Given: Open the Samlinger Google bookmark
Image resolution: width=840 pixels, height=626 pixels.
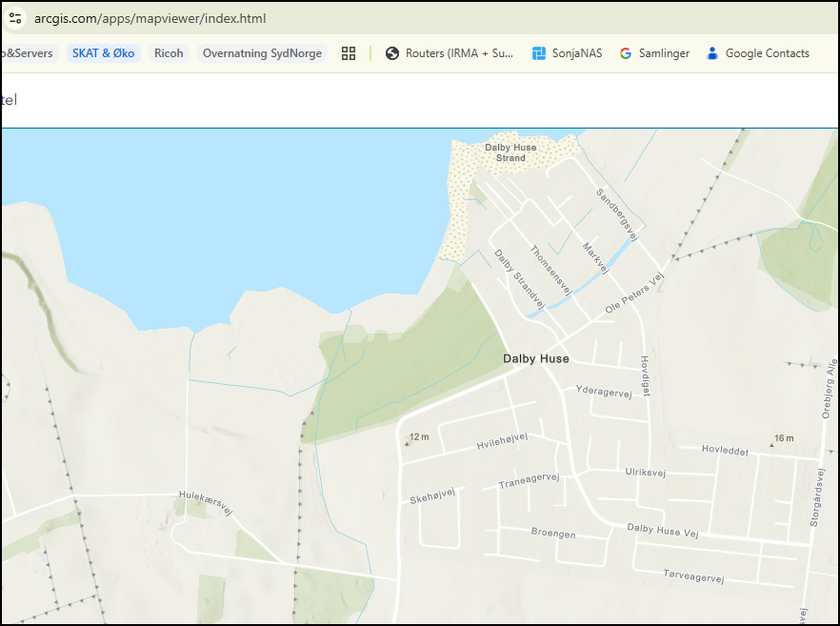Looking at the screenshot, I should pyautogui.click(x=663, y=53).
